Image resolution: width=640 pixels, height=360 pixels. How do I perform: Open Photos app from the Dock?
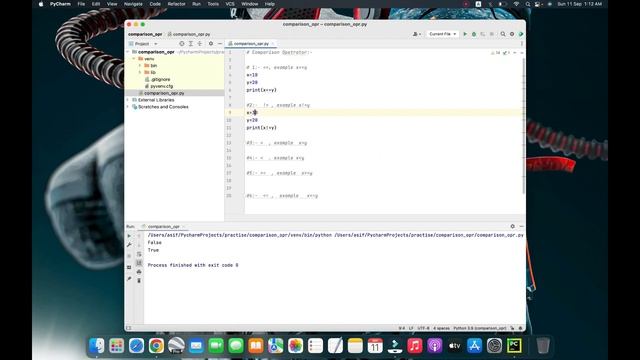[296, 346]
